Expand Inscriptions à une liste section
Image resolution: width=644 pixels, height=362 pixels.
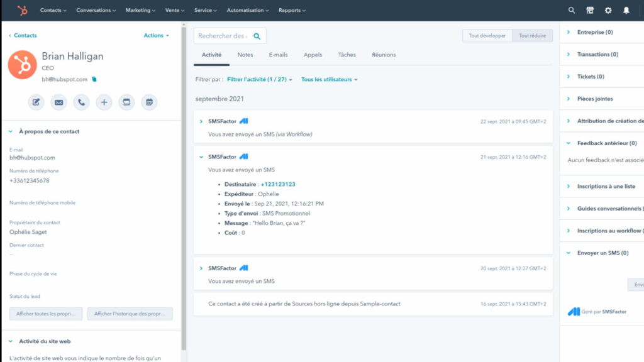pos(569,186)
